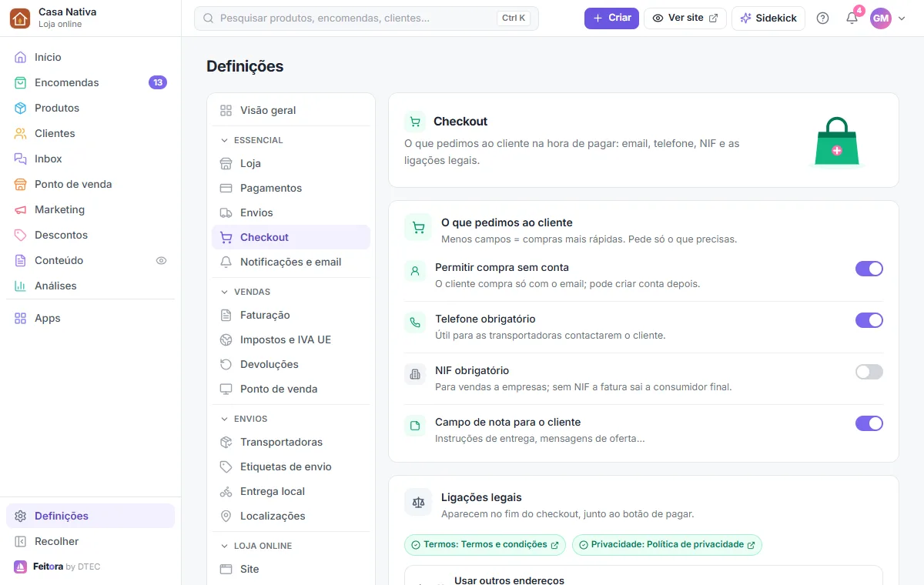Image resolution: width=924 pixels, height=585 pixels.
Task: Open Termos e condições link chip
Action: tap(485, 545)
